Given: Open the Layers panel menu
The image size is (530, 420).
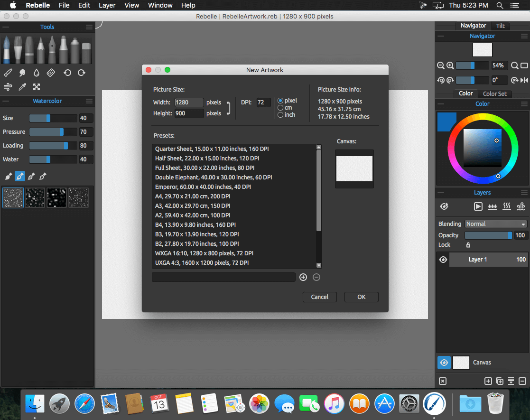Looking at the screenshot, I should click(x=524, y=193).
